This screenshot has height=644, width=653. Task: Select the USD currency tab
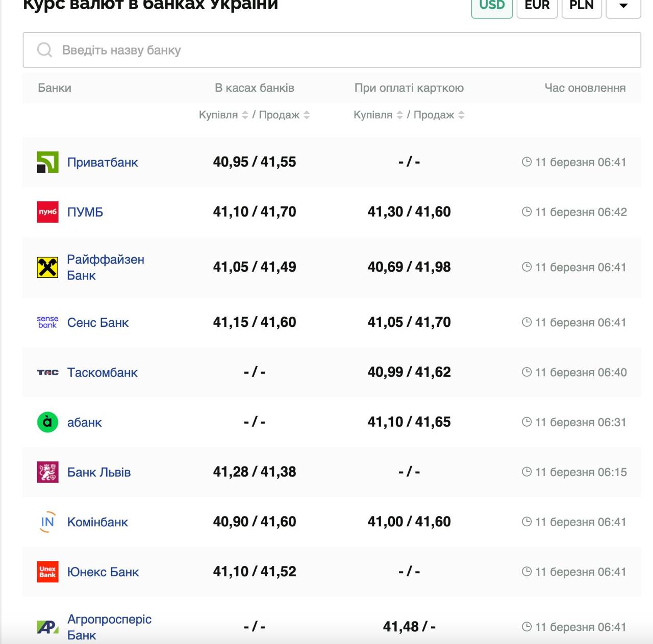pos(492,6)
